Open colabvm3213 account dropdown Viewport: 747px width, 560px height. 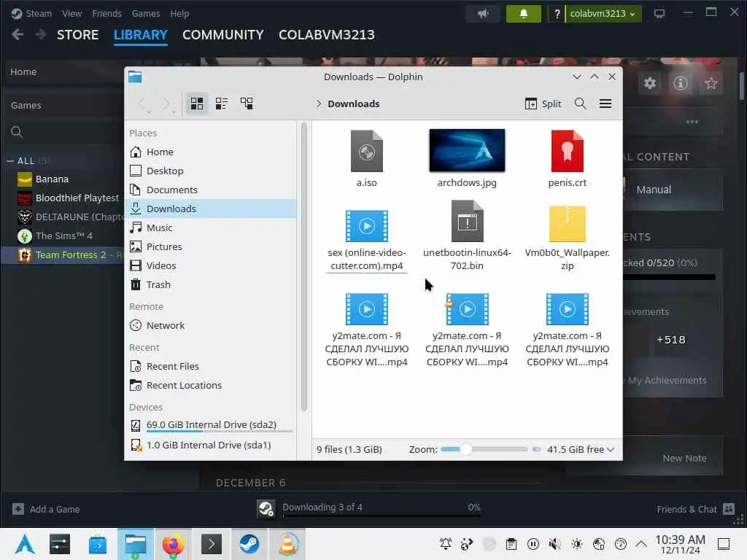pos(603,14)
